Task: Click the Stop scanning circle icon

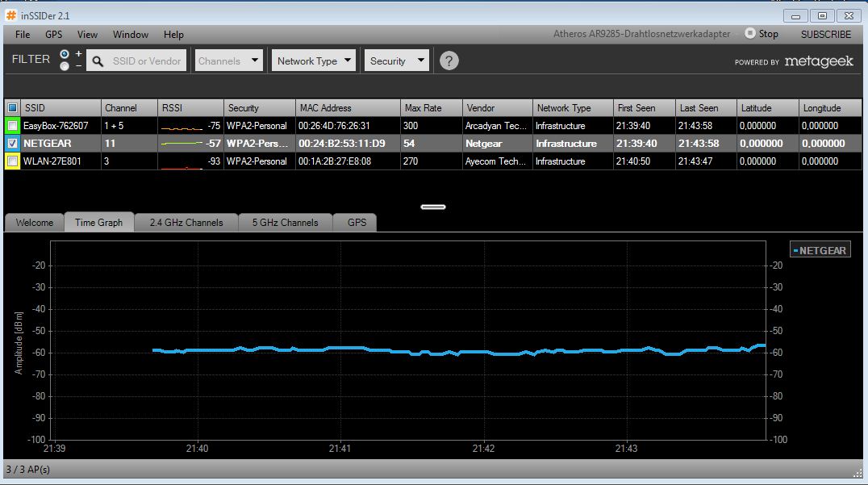Action: point(749,34)
